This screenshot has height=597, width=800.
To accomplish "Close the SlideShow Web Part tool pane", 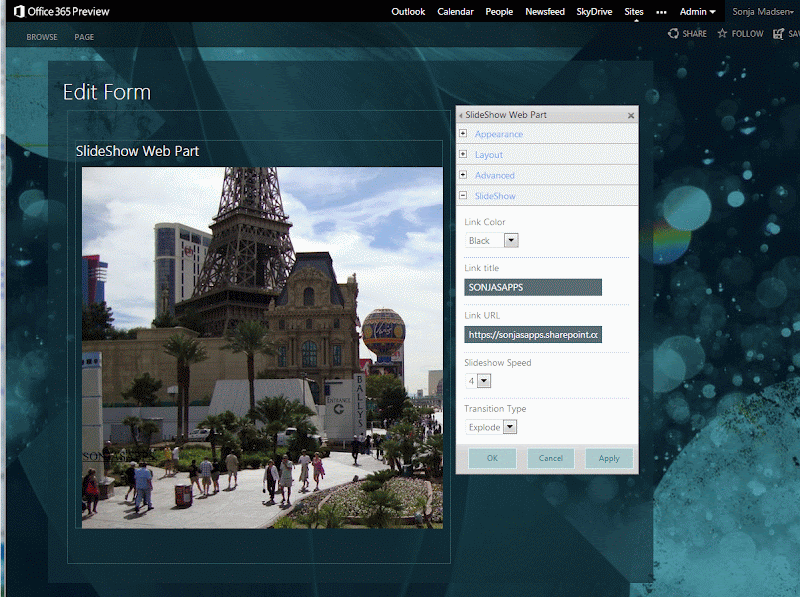I will (x=631, y=115).
